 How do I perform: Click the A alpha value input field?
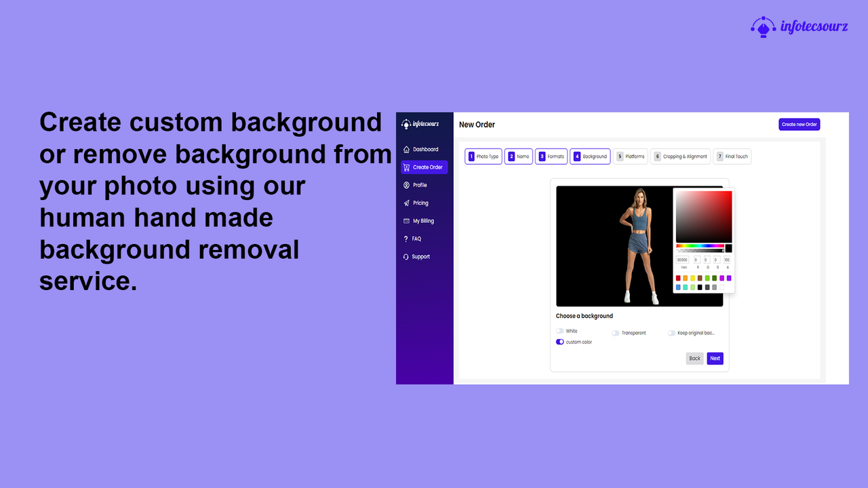click(x=727, y=260)
